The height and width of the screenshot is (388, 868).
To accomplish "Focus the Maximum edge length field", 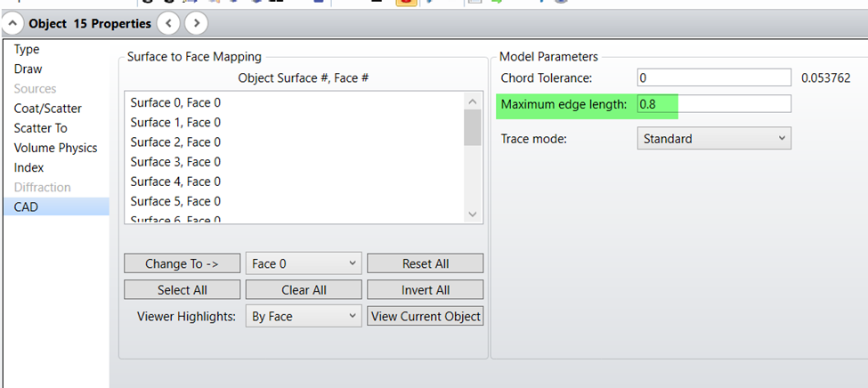I will pos(714,104).
